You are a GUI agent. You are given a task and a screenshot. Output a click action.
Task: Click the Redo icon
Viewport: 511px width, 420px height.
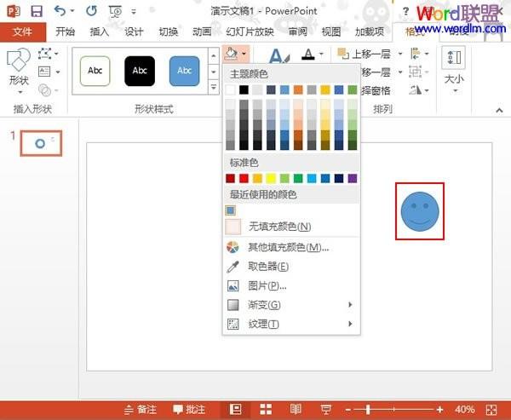coord(91,11)
